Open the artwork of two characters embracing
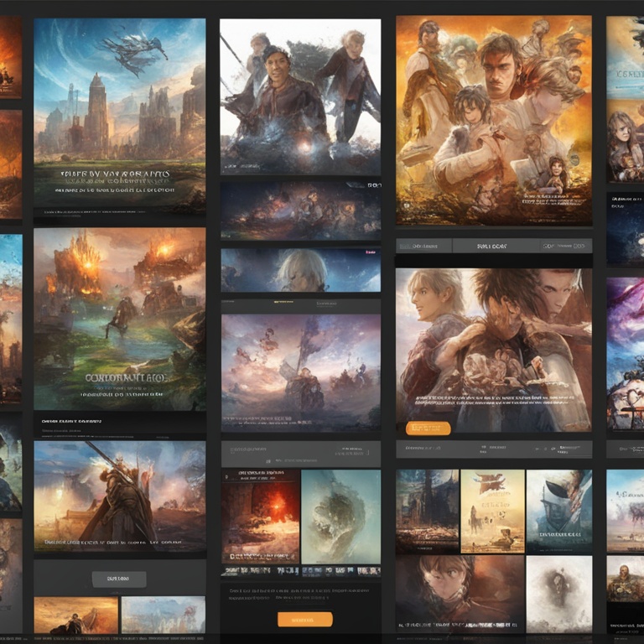This screenshot has width=644, height=644. point(494,350)
